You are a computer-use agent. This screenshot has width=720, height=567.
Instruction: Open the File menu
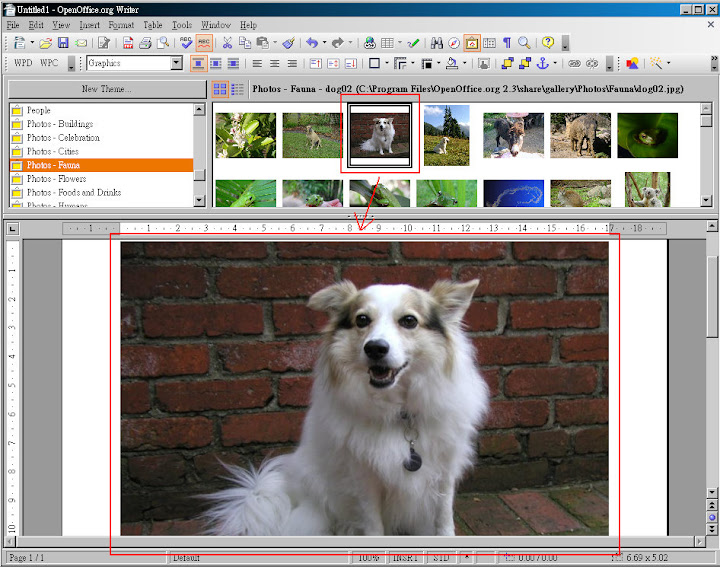click(13, 25)
